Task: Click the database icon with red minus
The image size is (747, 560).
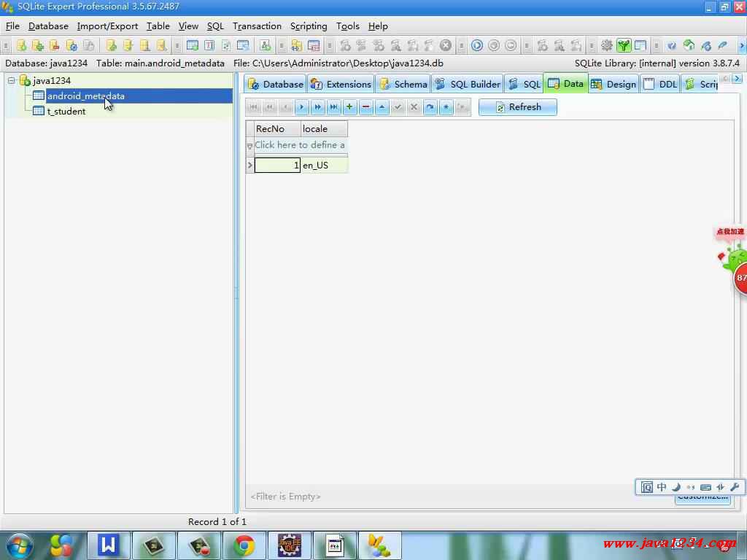Action: click(55, 46)
